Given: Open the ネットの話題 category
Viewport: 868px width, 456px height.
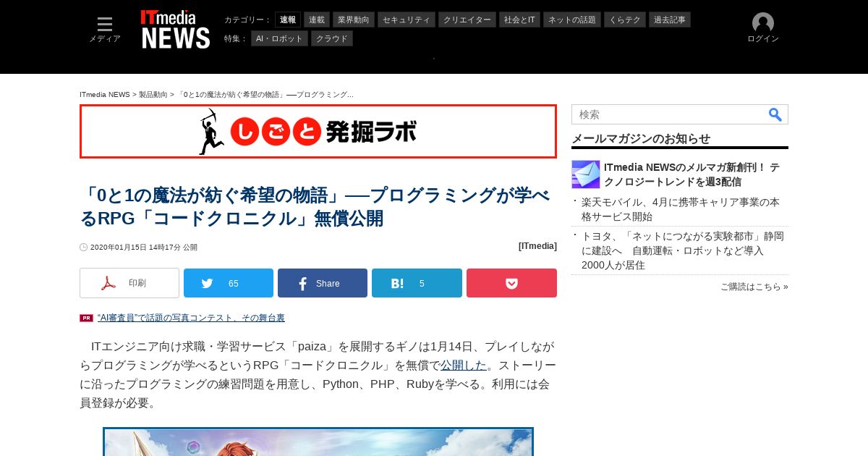Looking at the screenshot, I should coord(572,20).
